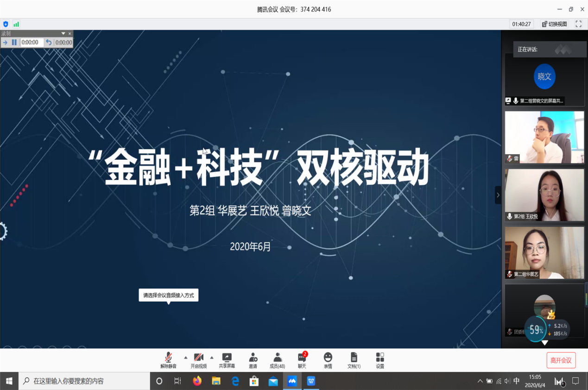Open the 录制 panel dropdown triangle
588x390 pixels.
click(63, 33)
